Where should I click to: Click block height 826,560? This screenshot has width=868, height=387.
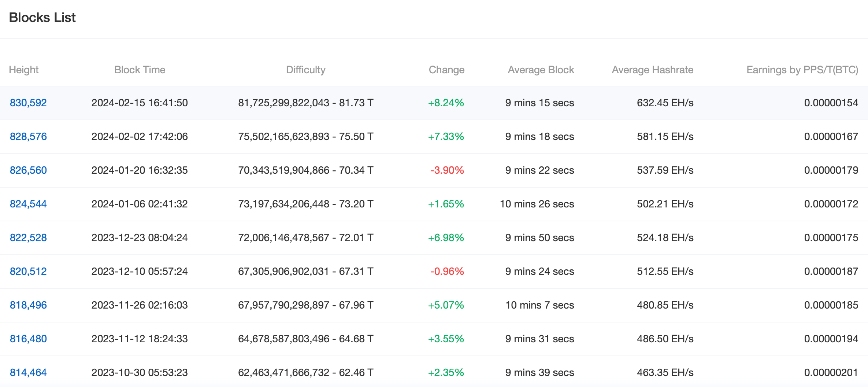(28, 170)
